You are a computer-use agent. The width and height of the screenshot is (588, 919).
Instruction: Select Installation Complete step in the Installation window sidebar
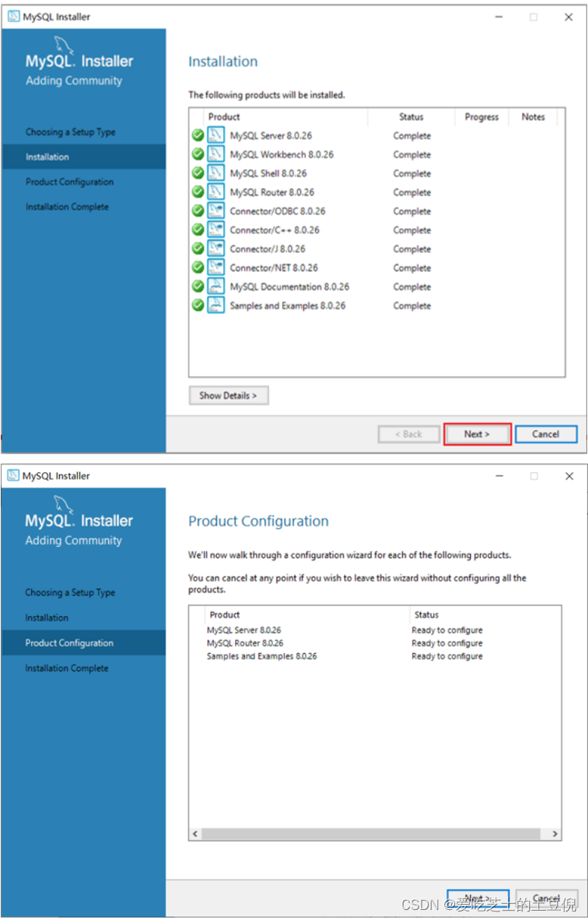point(67,206)
